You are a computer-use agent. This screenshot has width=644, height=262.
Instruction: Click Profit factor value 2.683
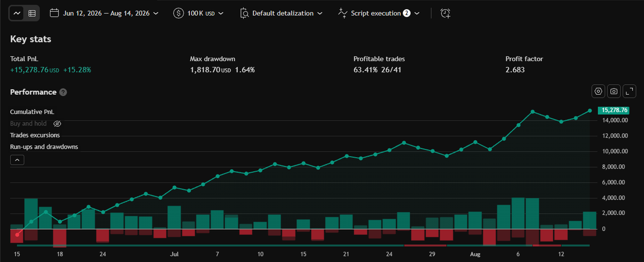coord(515,70)
